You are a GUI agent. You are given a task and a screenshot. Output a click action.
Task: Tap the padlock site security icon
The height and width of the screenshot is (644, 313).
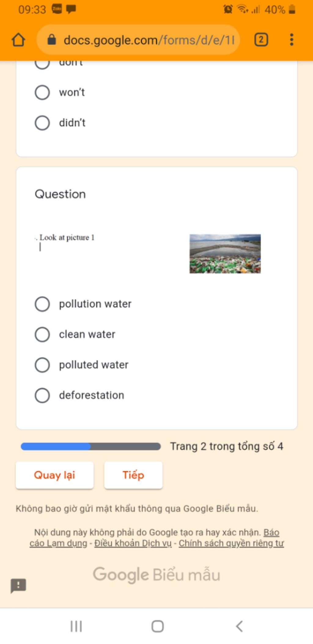click(x=52, y=40)
